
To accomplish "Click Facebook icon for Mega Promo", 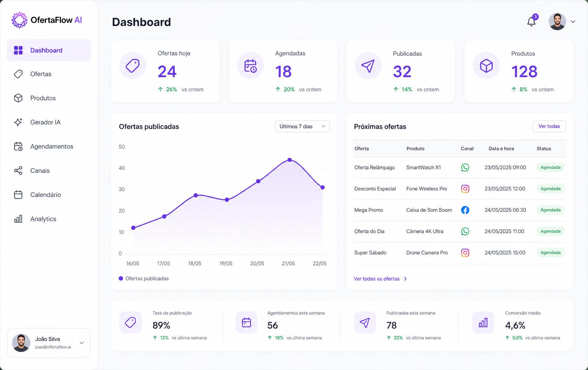I will point(465,210).
